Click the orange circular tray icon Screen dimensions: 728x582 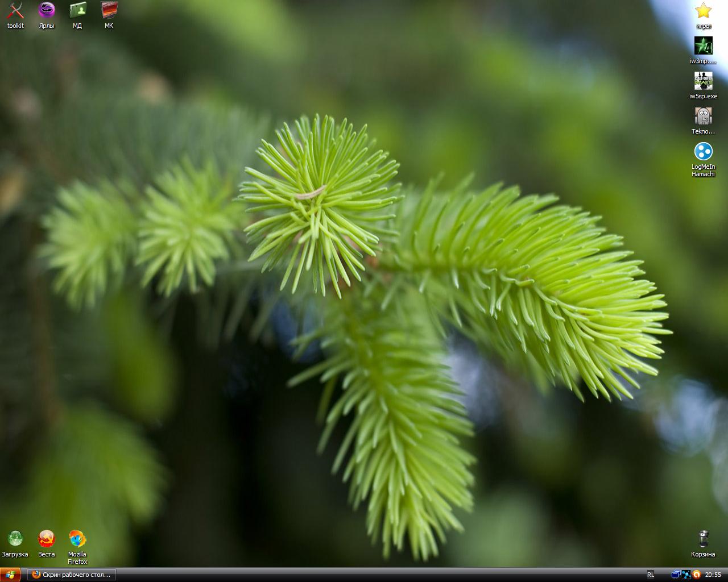696,575
